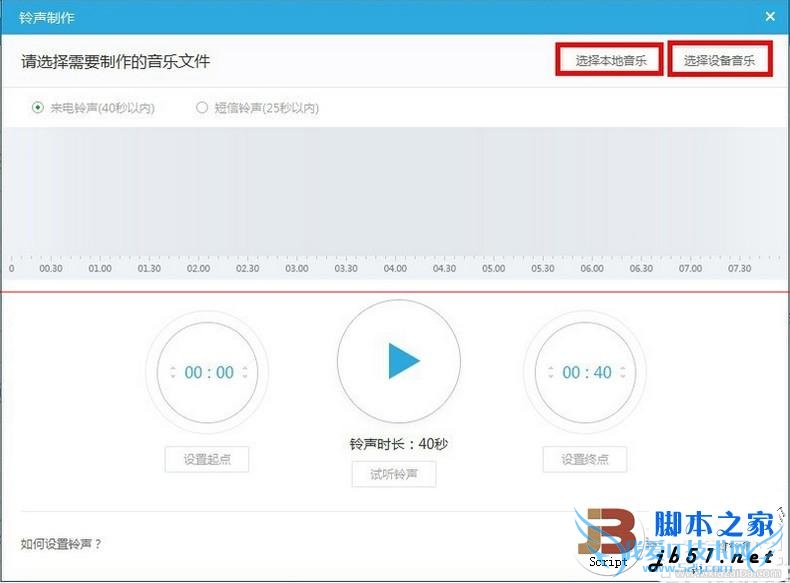The height and width of the screenshot is (583, 790).
Task: Click the left stepper arrows of start time 00:00
Action: click(x=173, y=372)
